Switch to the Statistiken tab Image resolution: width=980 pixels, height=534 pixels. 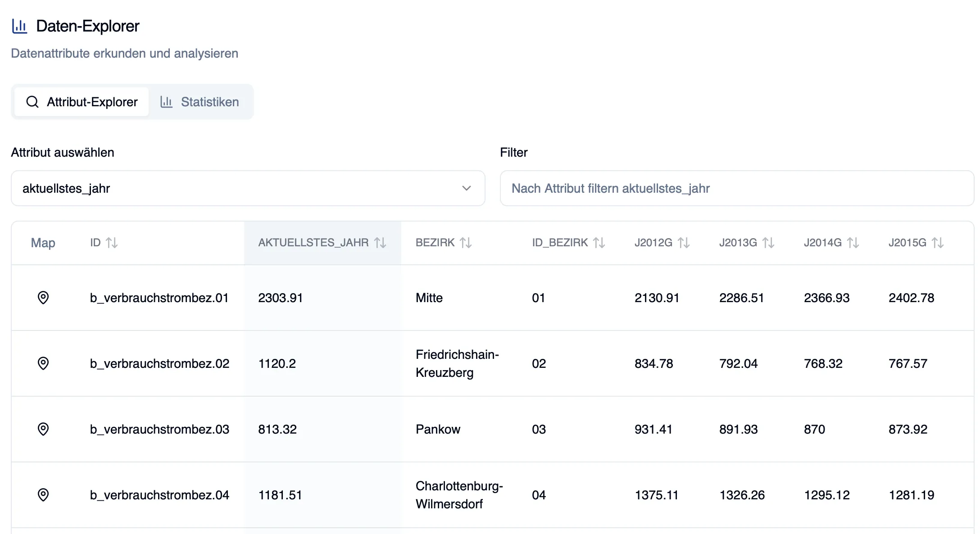tap(200, 102)
